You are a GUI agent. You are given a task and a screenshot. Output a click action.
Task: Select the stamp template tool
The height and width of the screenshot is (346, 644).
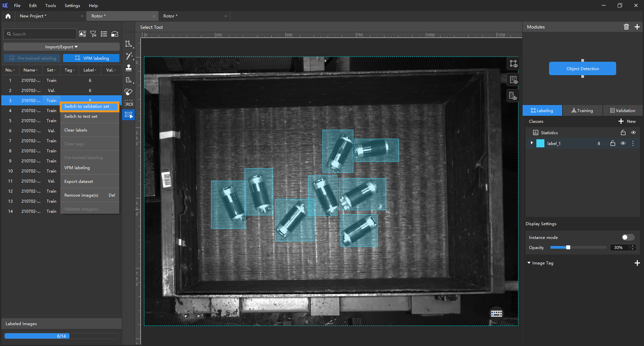(129, 68)
